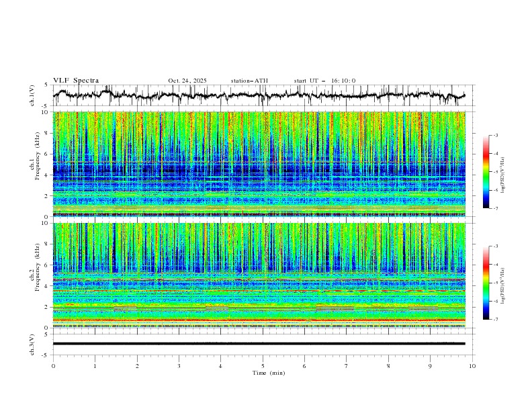Click the 2 minute tick label on time axis
Screen dimensions: 532x411
click(x=137, y=366)
